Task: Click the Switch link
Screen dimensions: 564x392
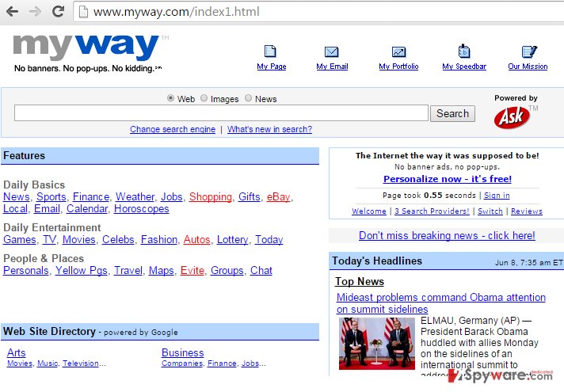Action: point(490,211)
